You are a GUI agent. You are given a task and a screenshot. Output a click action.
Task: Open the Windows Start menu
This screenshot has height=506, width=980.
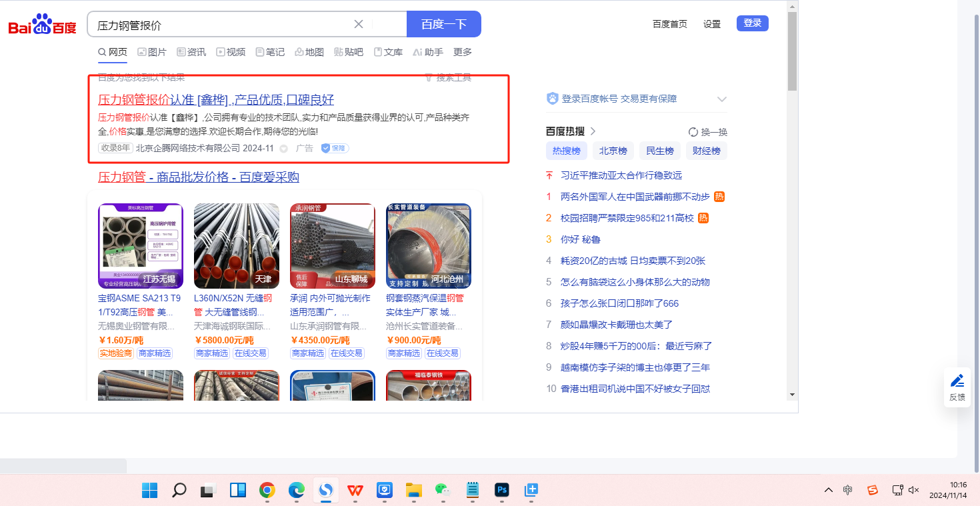coord(149,491)
